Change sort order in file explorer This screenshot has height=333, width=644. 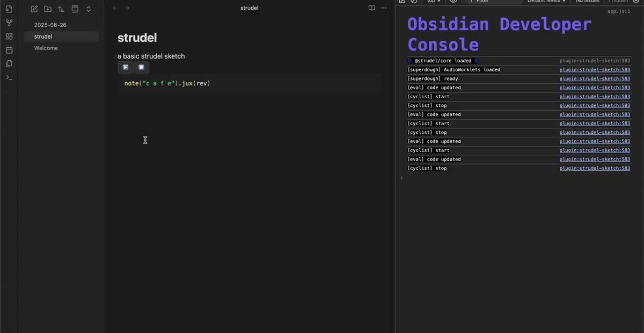[61, 9]
